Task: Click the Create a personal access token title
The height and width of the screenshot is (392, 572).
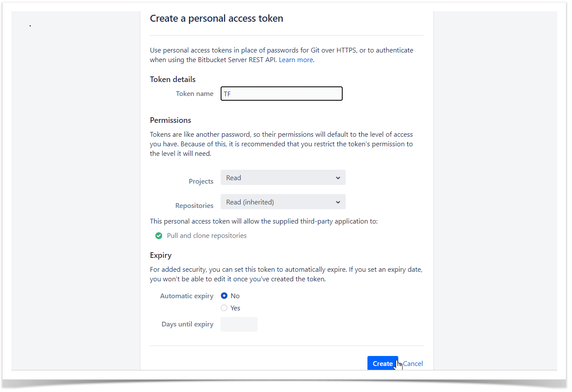Action: pyautogui.click(x=216, y=19)
